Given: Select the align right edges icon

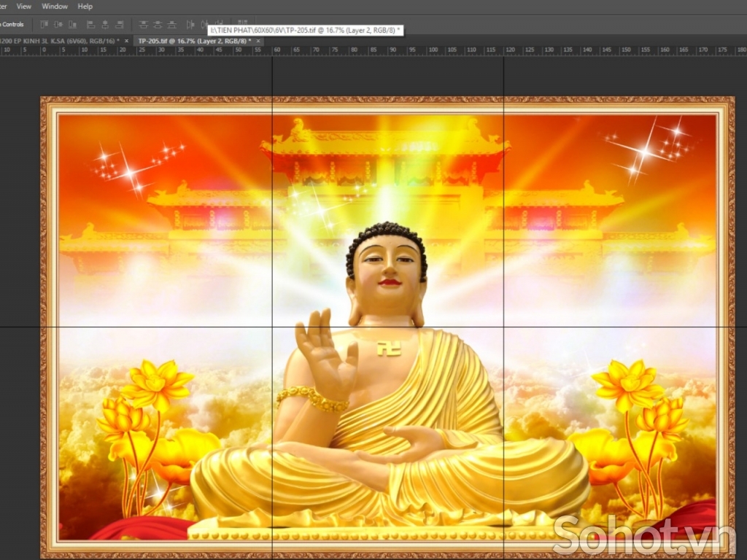Looking at the screenshot, I should [120, 23].
